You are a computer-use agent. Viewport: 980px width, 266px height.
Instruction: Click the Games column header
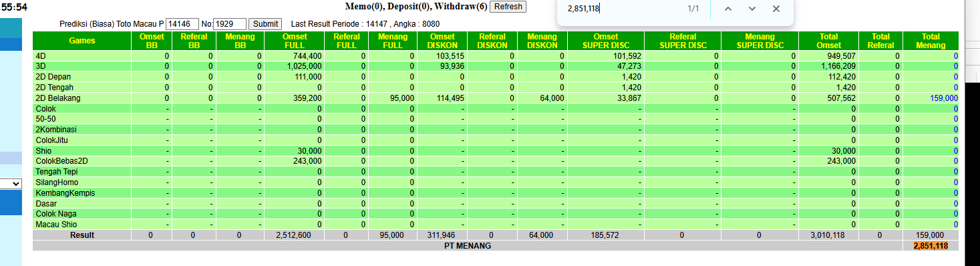pyautogui.click(x=82, y=41)
